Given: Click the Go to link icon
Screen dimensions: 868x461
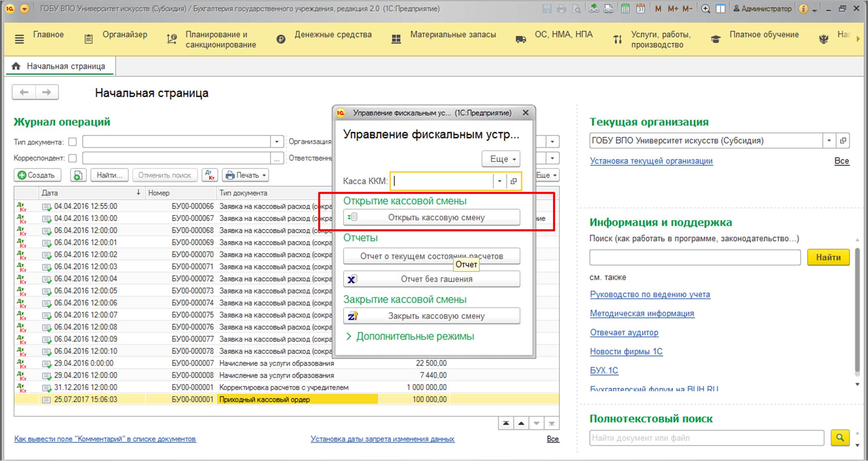Looking at the screenshot, I should coord(608,9).
